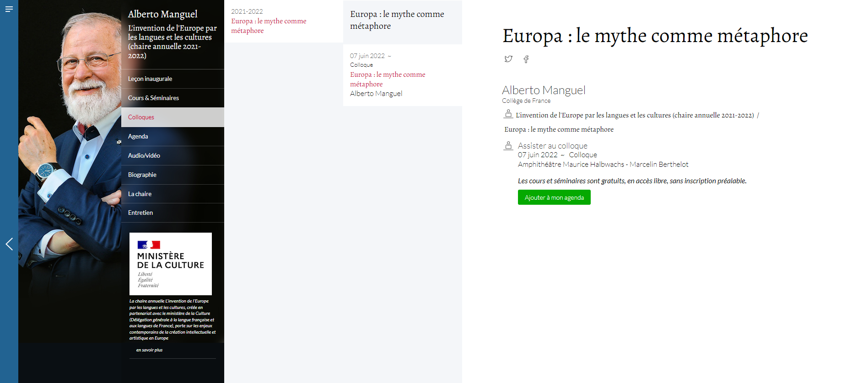The width and height of the screenshot is (868, 383).
Task: Click the main page title Europa heading
Action: [x=655, y=36]
